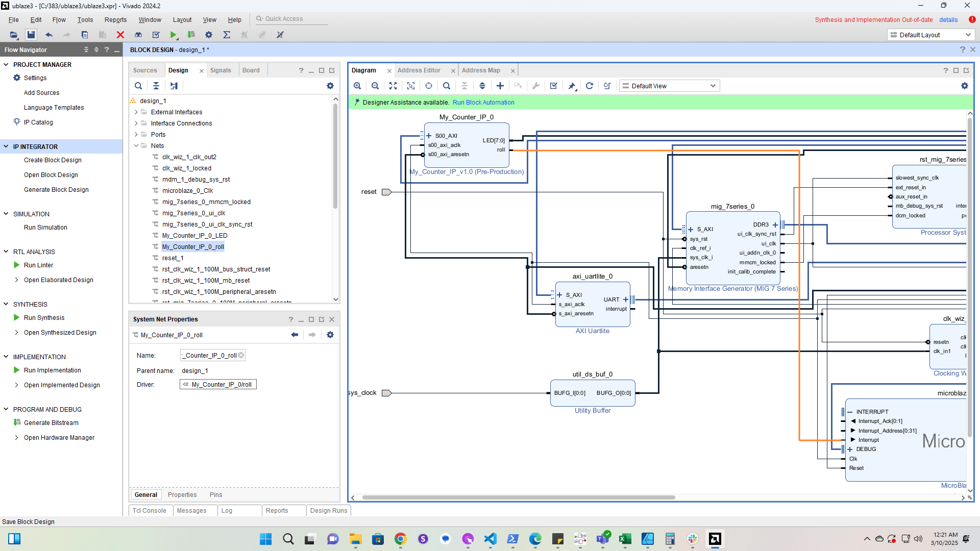Click the Run Block Automation link
This screenshot has width=980, height=551.
click(483, 103)
